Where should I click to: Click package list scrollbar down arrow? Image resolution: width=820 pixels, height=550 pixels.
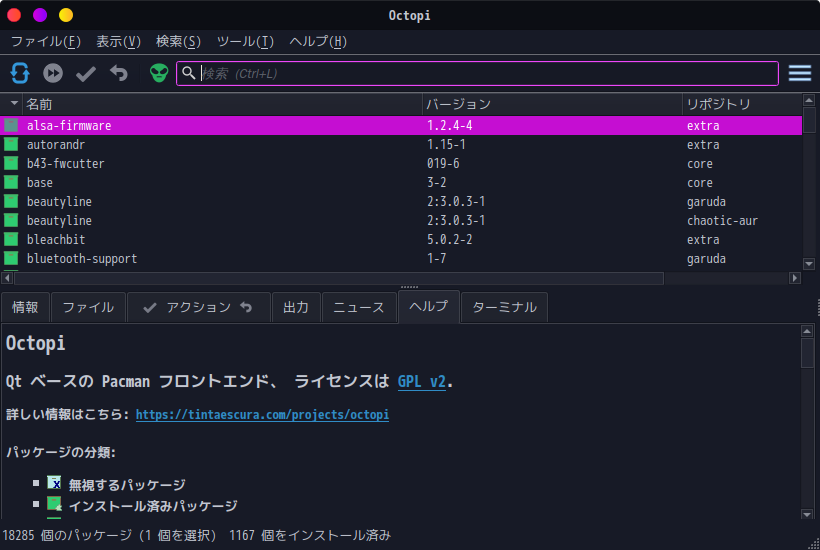click(809, 264)
